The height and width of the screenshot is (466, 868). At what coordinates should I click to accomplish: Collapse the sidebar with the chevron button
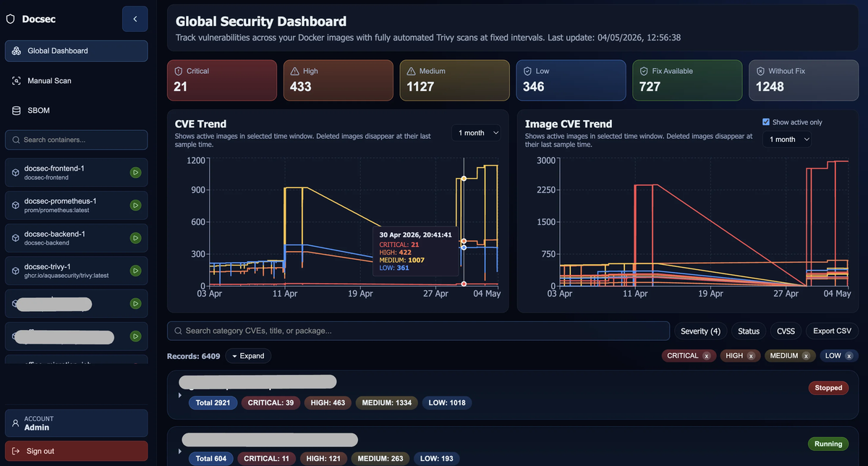(135, 19)
